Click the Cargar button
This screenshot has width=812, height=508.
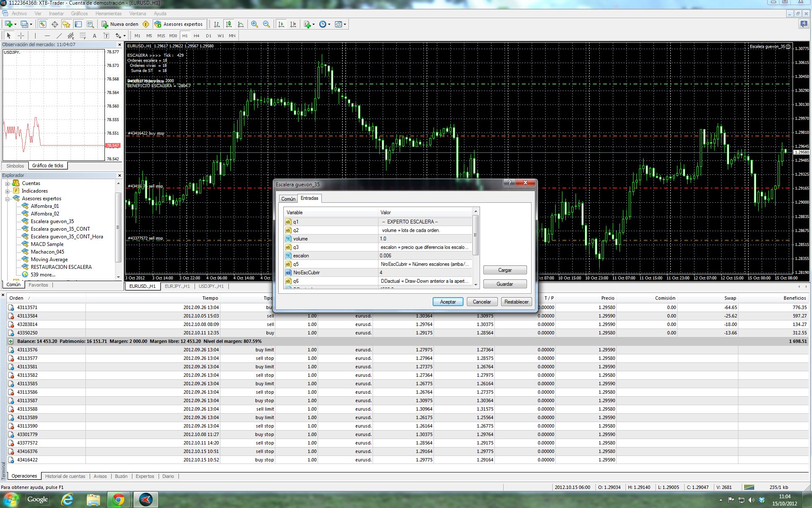(x=505, y=270)
